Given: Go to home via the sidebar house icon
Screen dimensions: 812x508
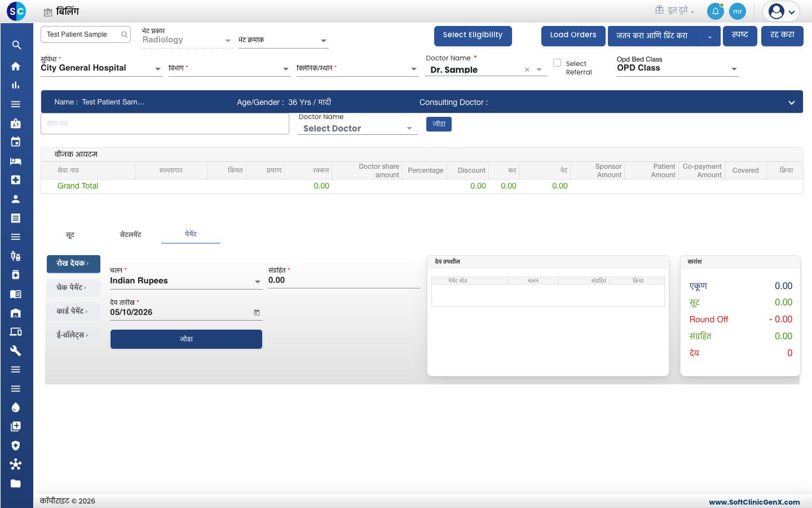Looking at the screenshot, I should 16,66.
